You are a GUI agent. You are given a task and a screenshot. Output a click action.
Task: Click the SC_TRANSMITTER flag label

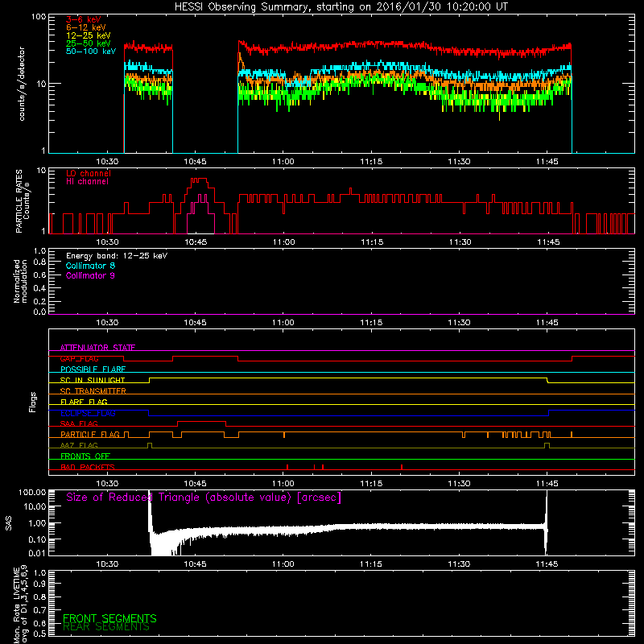point(93,391)
